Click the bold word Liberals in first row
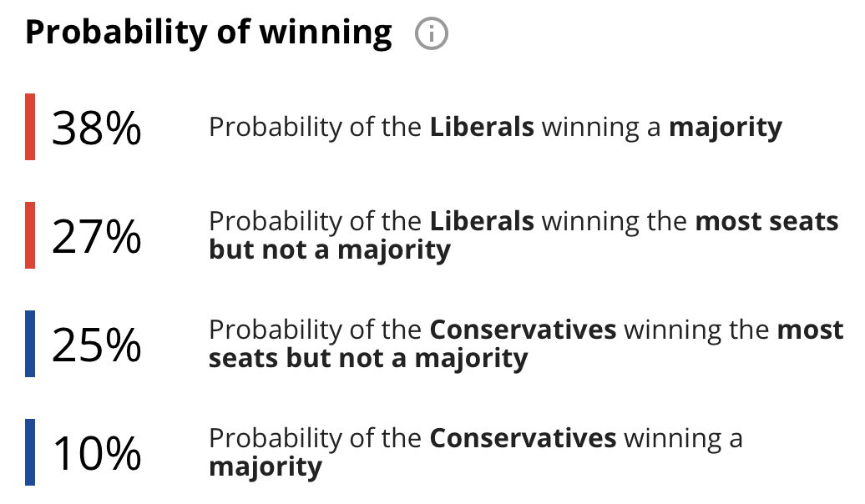 pyautogui.click(x=482, y=127)
